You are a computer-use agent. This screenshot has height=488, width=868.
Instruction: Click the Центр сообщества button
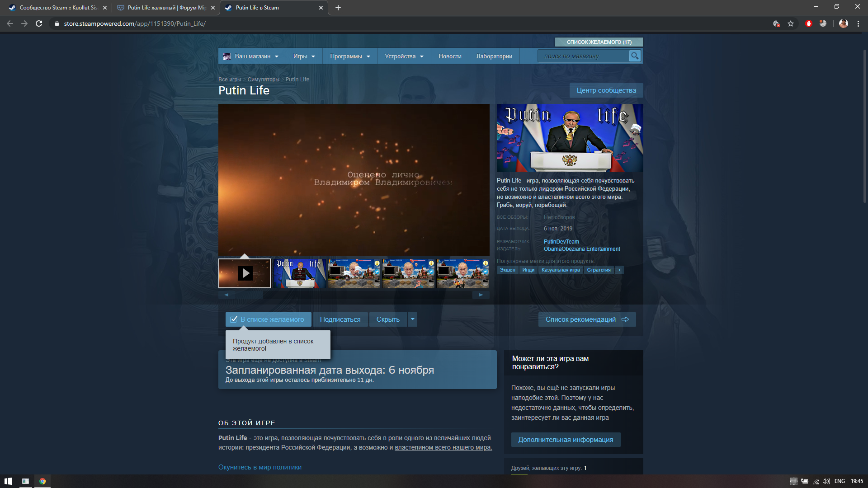tap(606, 90)
